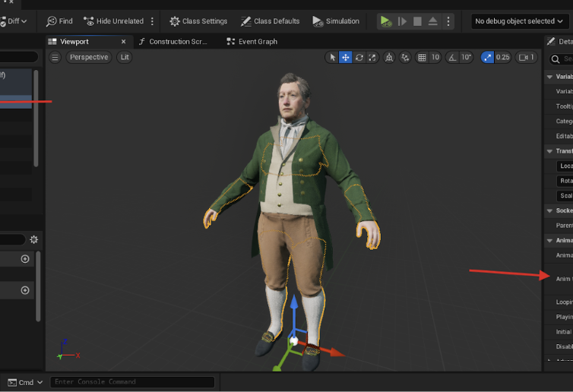This screenshot has width=573, height=392.
Task: Select the Translate move tool
Action: (345, 58)
